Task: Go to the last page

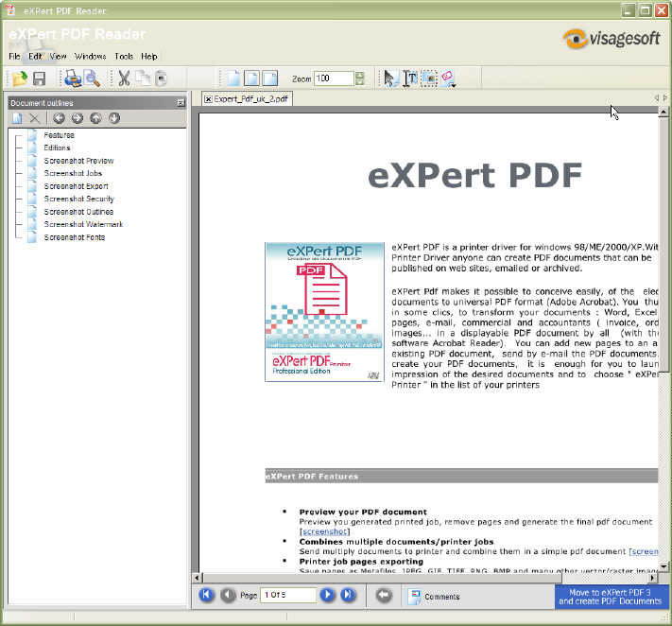Action: [348, 595]
